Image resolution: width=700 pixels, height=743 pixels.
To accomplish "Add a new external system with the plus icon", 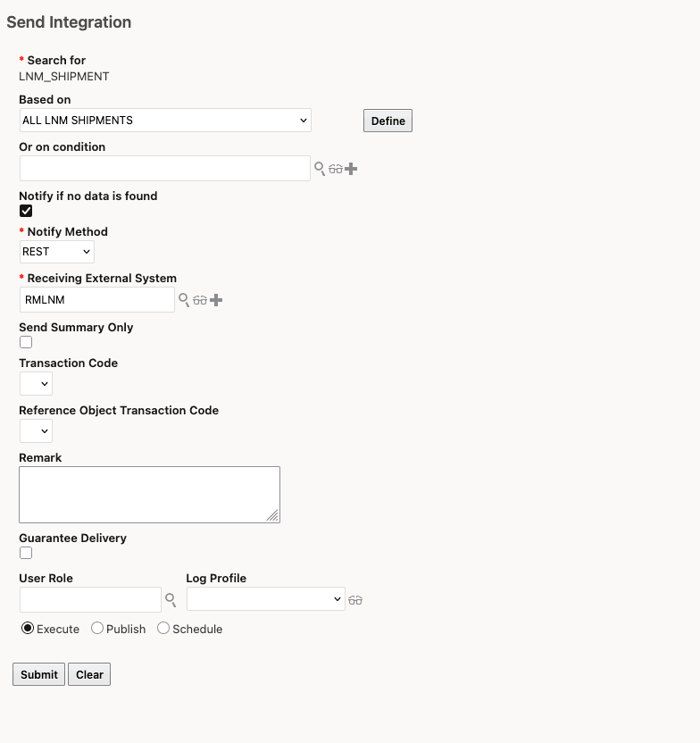I will [x=214, y=298].
